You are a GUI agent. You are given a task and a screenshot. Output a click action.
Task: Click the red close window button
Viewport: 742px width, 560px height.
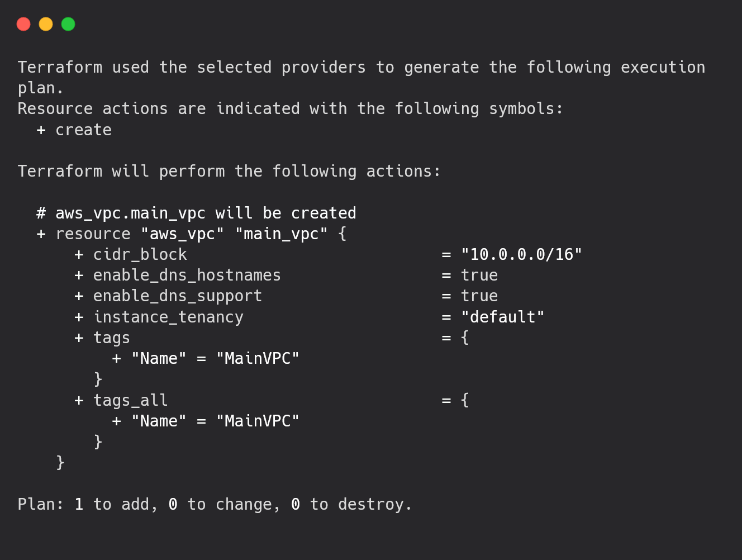click(x=23, y=24)
